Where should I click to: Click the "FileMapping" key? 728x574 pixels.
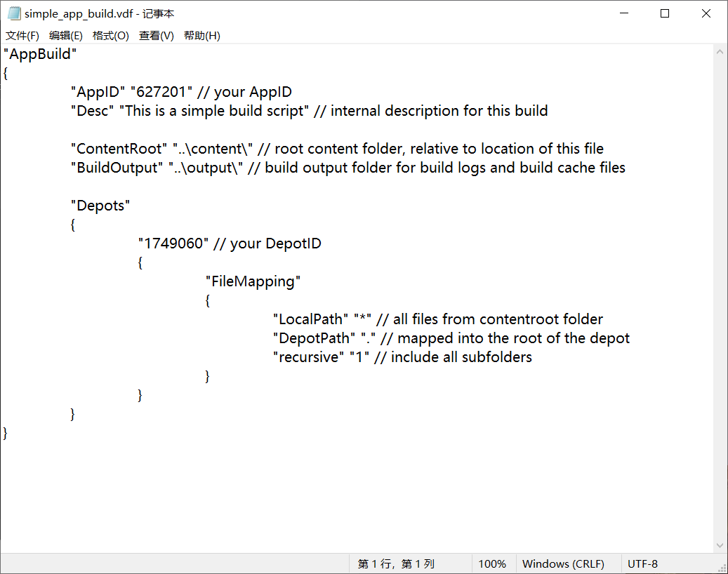[253, 281]
